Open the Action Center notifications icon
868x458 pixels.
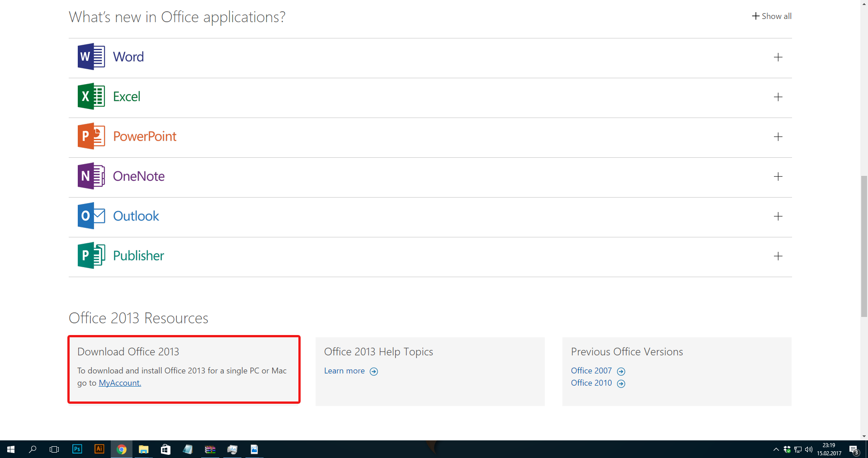(854, 449)
